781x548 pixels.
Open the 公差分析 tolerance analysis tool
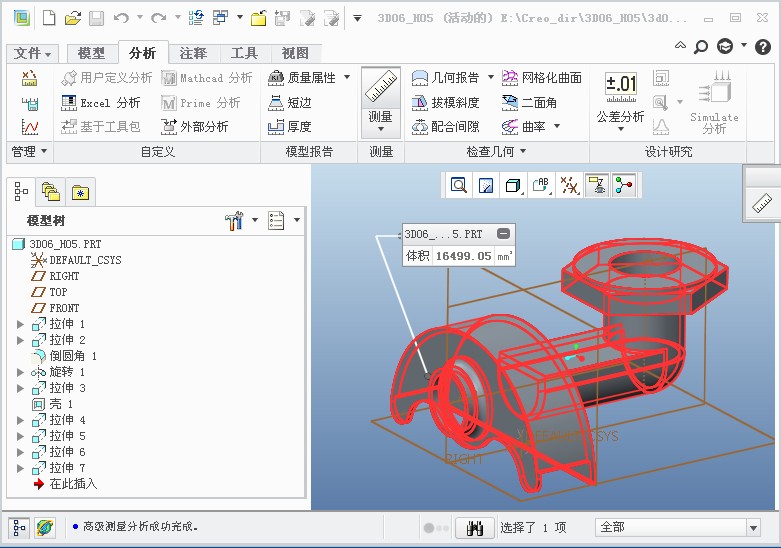620,99
